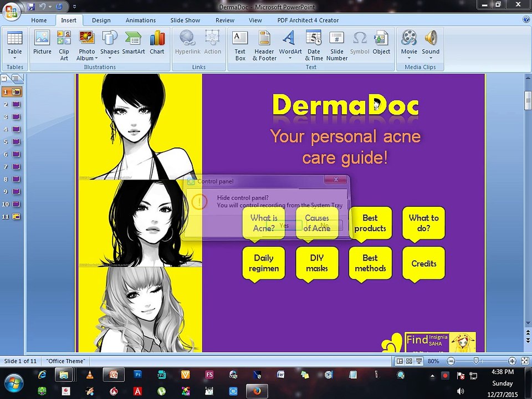532x399 pixels.
Task: Insert a Text Box
Action: coord(240,45)
